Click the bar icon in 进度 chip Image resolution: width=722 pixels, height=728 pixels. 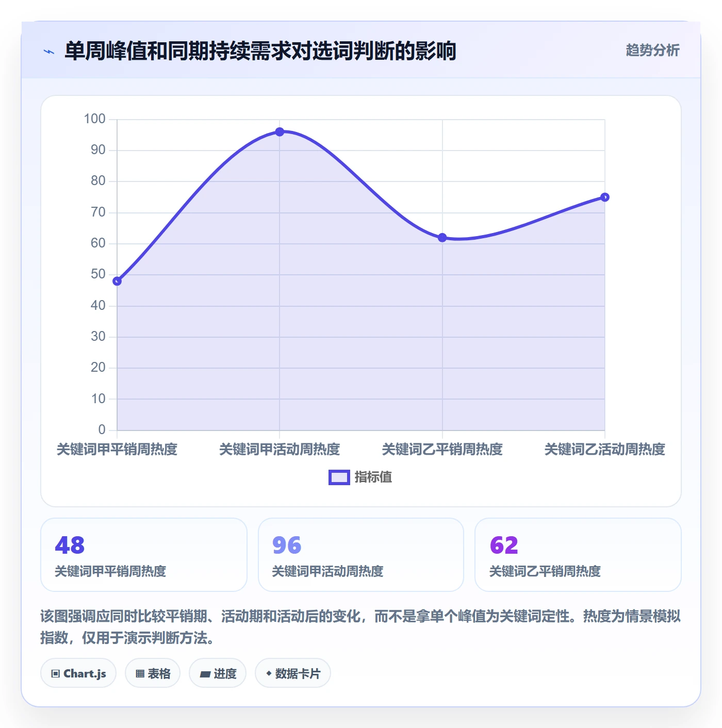point(205,674)
